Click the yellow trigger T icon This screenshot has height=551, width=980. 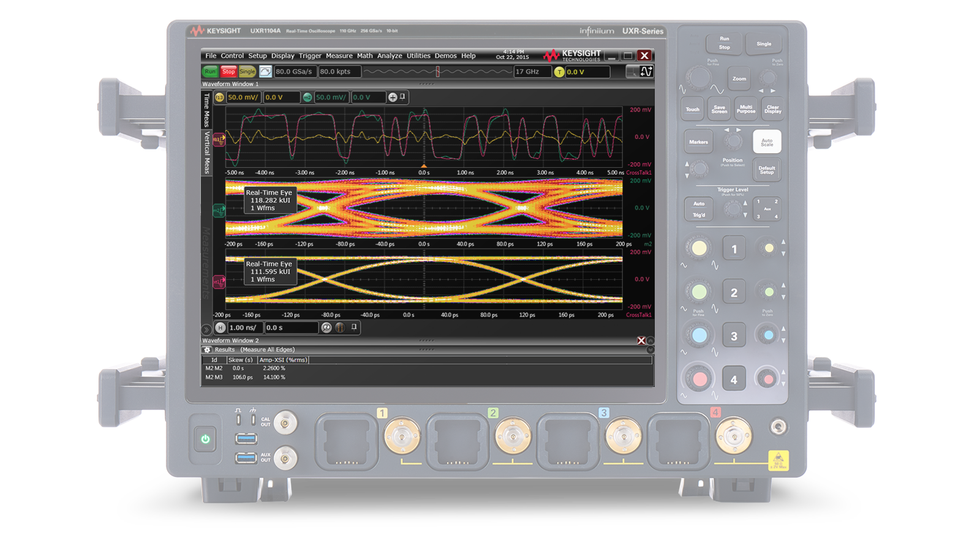(559, 72)
